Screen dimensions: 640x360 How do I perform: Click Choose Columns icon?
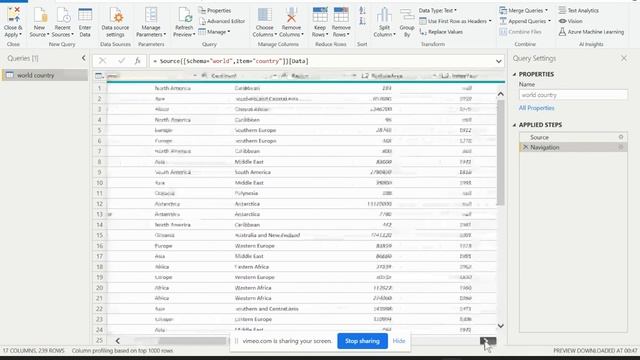(x=264, y=15)
